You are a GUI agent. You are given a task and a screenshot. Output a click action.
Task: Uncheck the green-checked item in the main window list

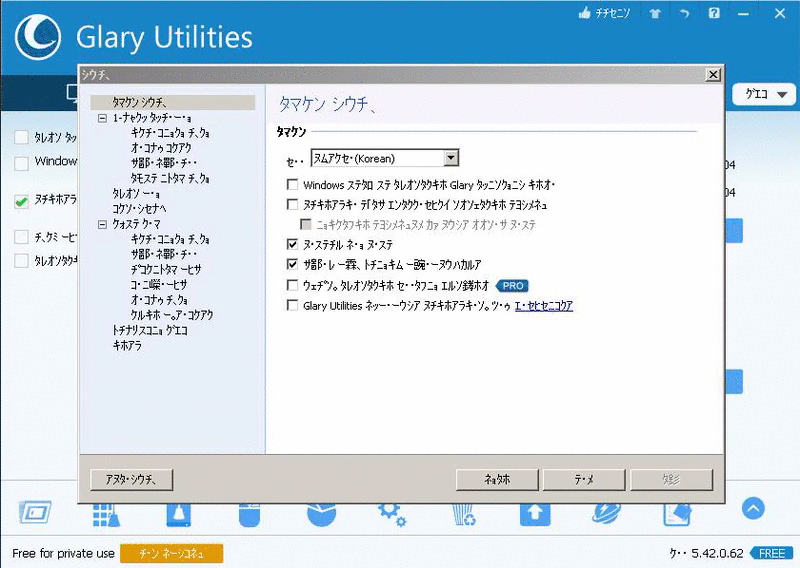click(21, 202)
